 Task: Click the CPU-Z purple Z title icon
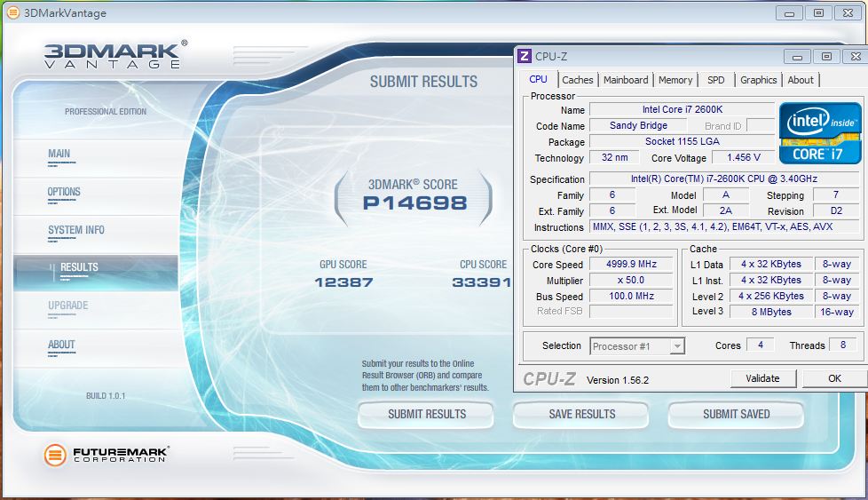pos(524,56)
